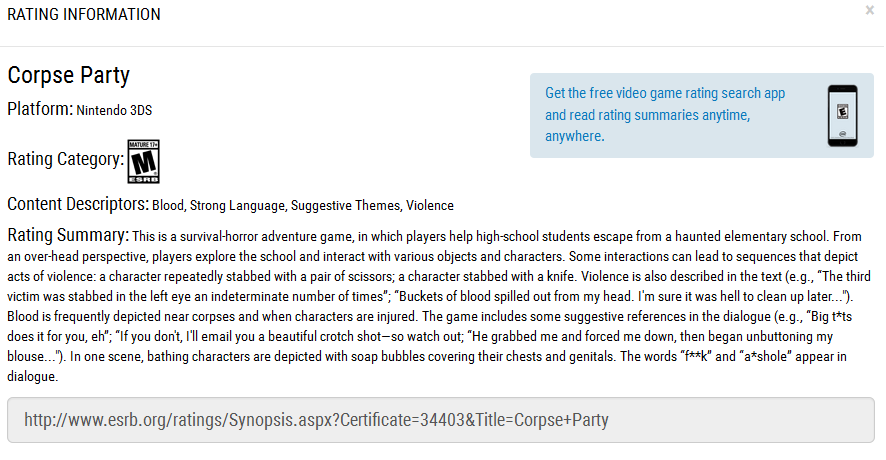Open the free video game rating app link
Viewport: 886px width, 460px height.
(664, 115)
